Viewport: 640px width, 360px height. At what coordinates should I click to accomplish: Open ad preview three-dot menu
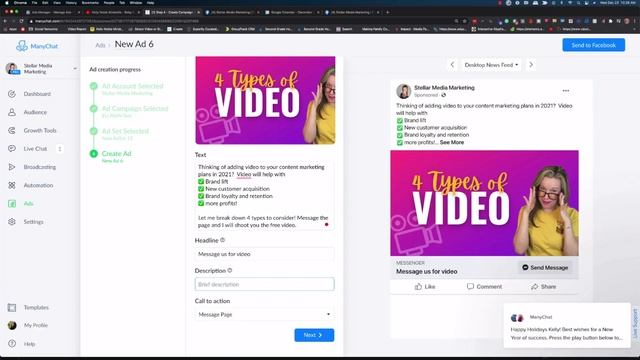(x=566, y=91)
